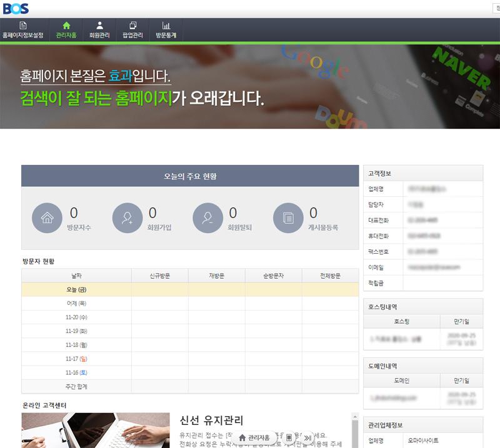The image size is (500, 448).
Task: Click floating 관리자홈 home button
Action: click(256, 437)
